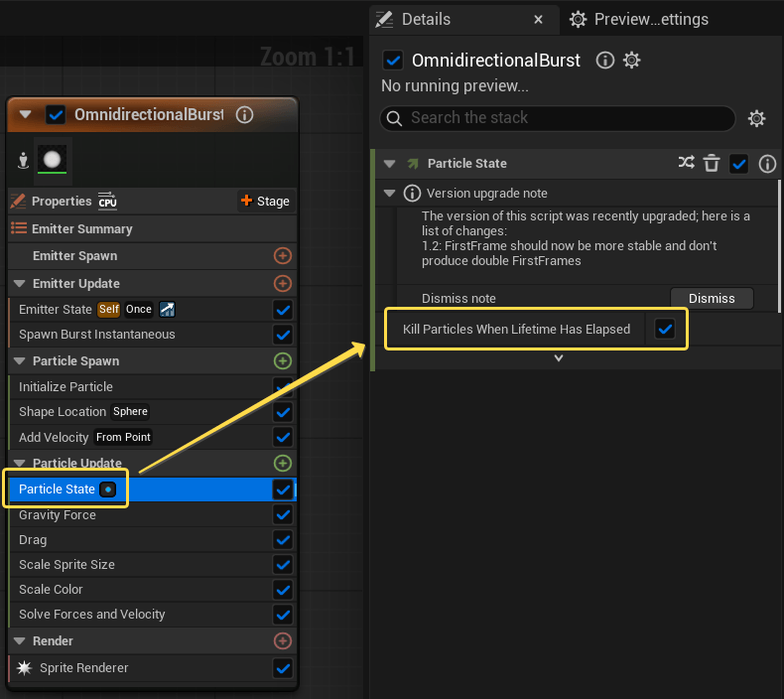
Task: Click the Once badge on Emitter State
Action: click(x=139, y=309)
